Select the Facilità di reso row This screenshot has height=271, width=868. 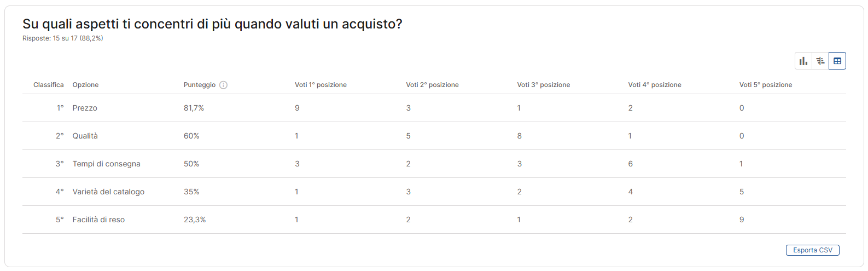(98, 220)
